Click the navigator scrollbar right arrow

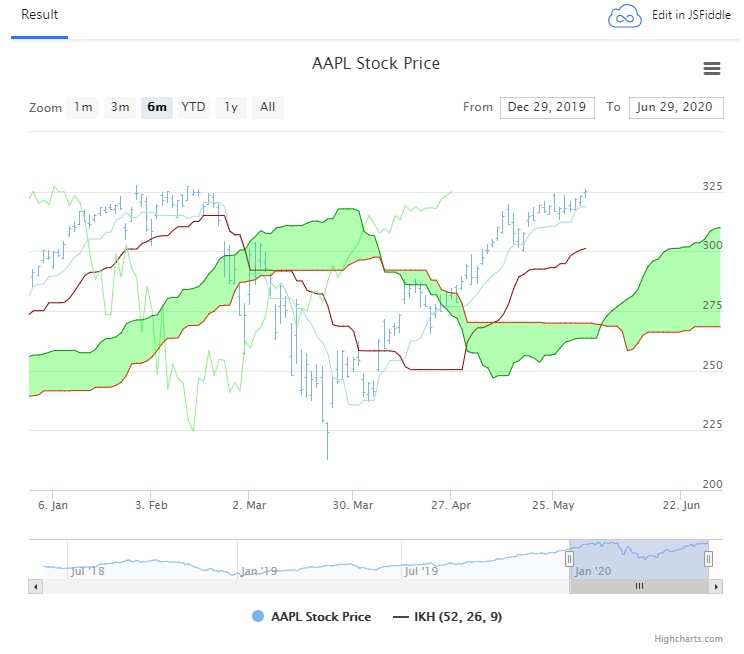click(716, 587)
